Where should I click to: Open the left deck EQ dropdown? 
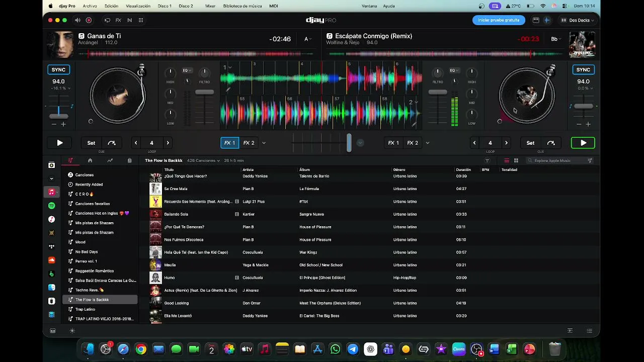click(186, 70)
